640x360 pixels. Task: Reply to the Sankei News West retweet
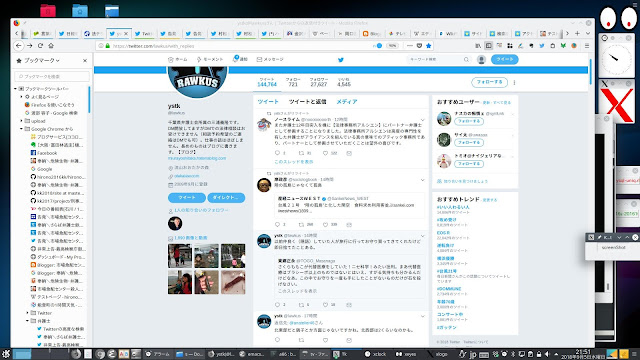[278, 224]
